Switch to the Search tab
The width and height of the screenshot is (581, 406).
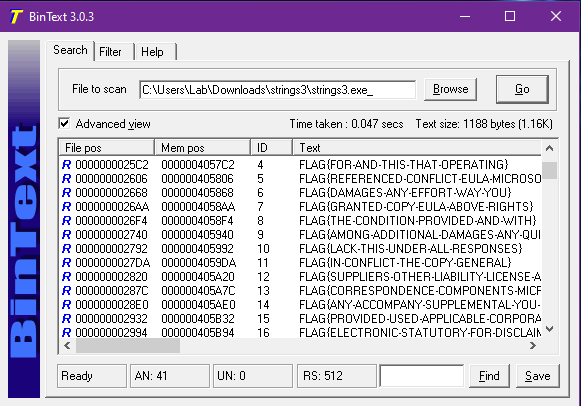pyautogui.click(x=70, y=50)
